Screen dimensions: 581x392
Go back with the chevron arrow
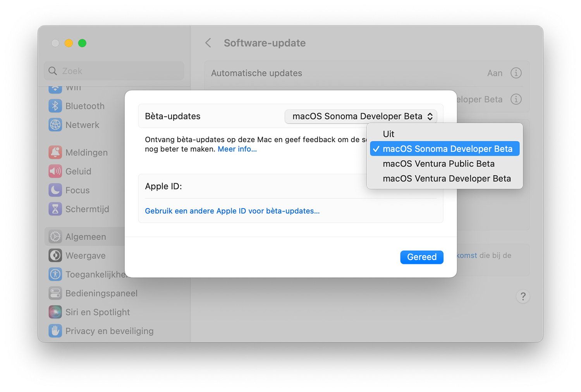[x=208, y=43]
